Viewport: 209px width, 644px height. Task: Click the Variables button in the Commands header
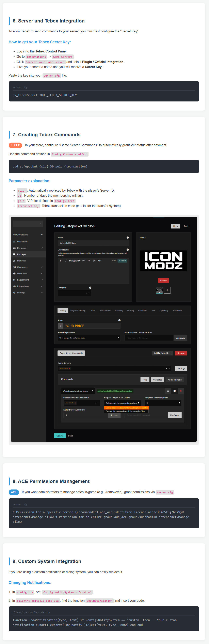[157, 380]
